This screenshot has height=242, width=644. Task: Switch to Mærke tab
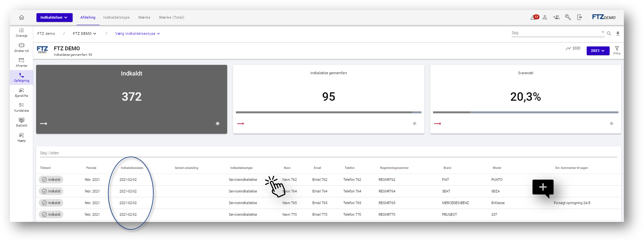pos(144,17)
